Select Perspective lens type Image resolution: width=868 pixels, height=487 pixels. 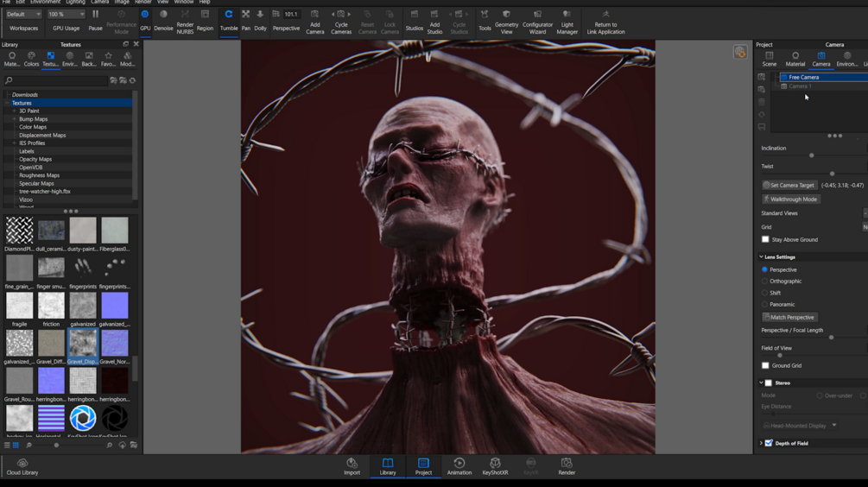(x=764, y=269)
